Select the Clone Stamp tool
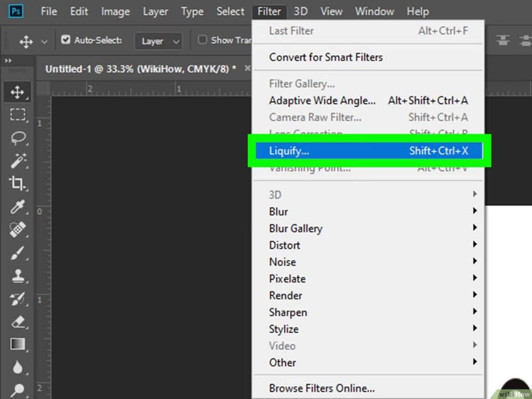Screen dimensions: 532x399 tap(18, 275)
